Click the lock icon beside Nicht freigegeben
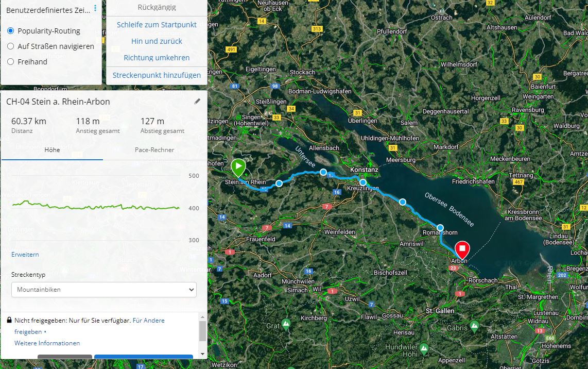This screenshot has height=369, width=588. click(x=9, y=320)
